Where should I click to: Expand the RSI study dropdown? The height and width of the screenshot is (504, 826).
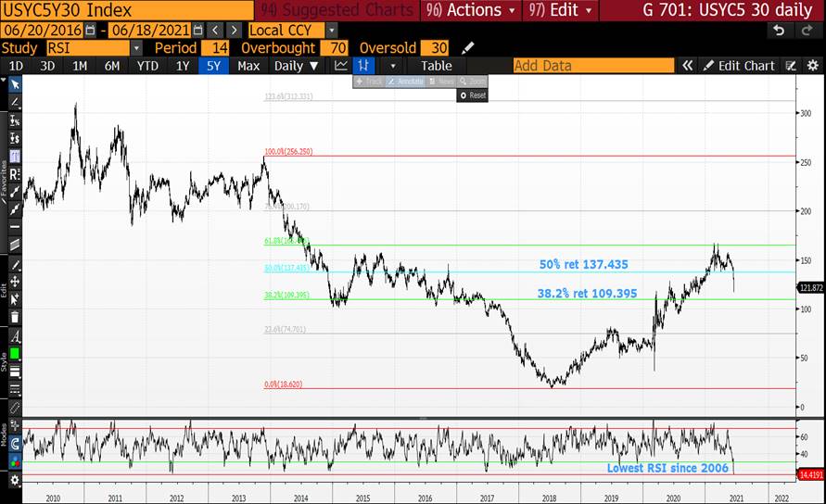(136, 48)
